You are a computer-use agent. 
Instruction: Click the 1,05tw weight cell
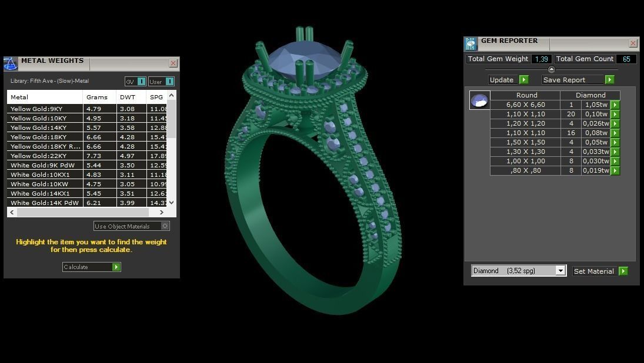(x=596, y=105)
